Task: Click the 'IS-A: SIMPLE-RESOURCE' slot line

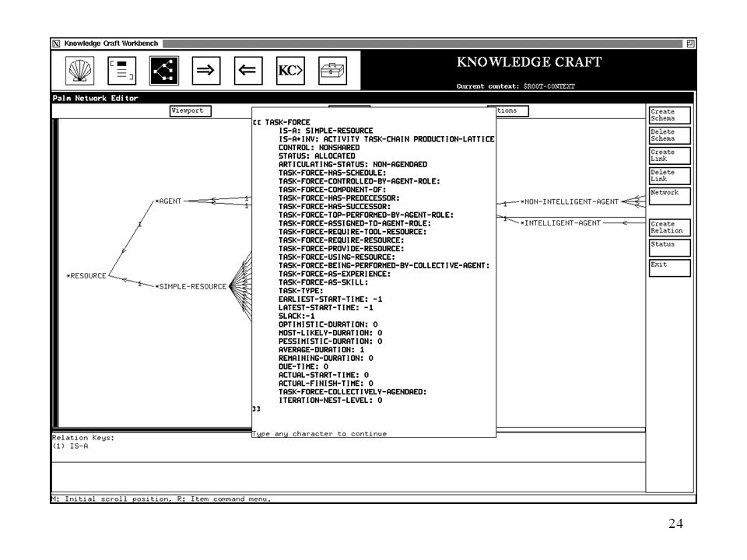Action: point(326,131)
